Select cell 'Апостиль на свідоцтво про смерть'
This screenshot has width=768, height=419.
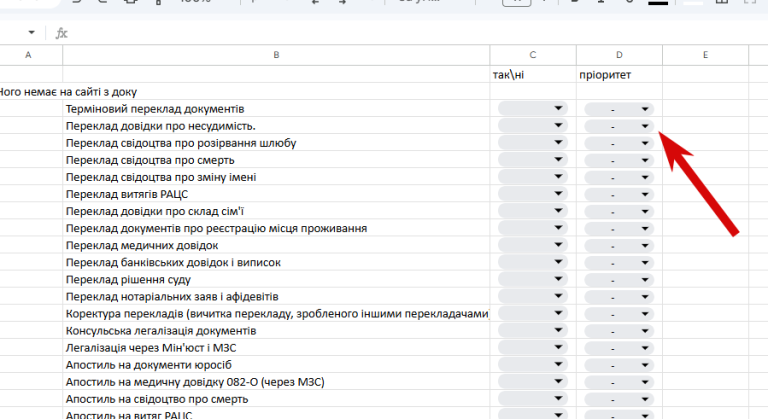coord(276,398)
